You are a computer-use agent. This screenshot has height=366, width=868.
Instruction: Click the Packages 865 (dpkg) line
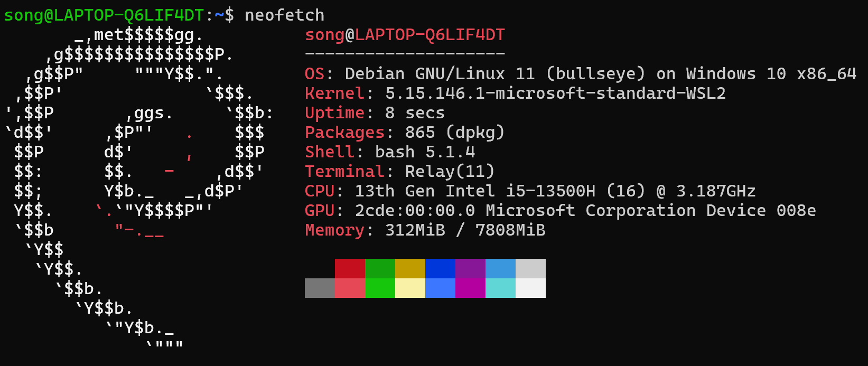pyautogui.click(x=405, y=133)
